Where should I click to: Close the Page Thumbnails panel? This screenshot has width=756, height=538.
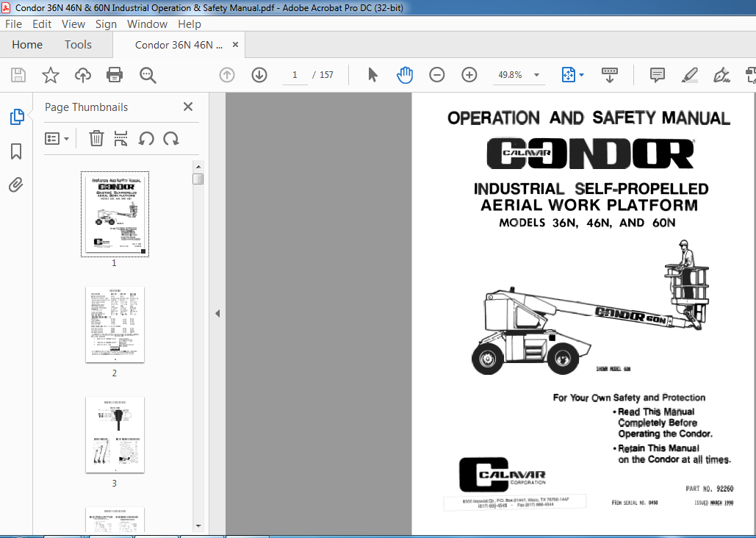click(188, 107)
